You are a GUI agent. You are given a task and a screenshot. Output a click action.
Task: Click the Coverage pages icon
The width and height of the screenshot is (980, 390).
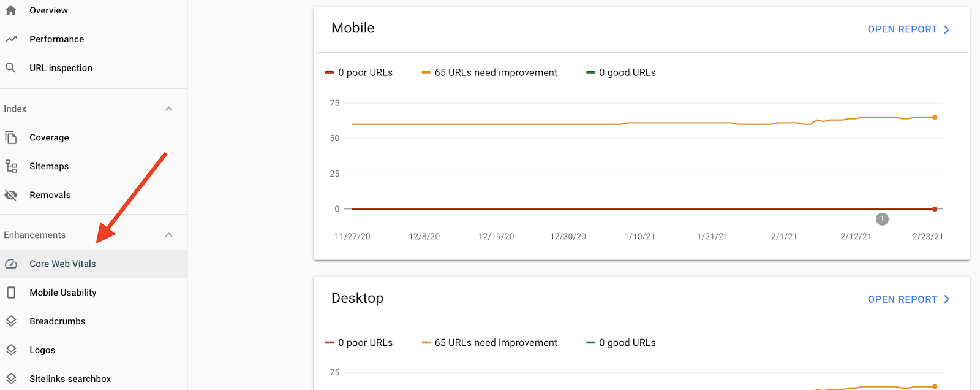11,137
